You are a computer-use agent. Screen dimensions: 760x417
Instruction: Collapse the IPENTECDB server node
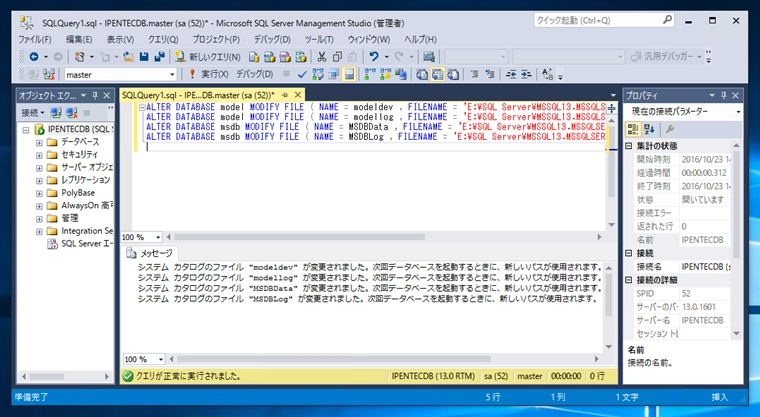[26, 130]
